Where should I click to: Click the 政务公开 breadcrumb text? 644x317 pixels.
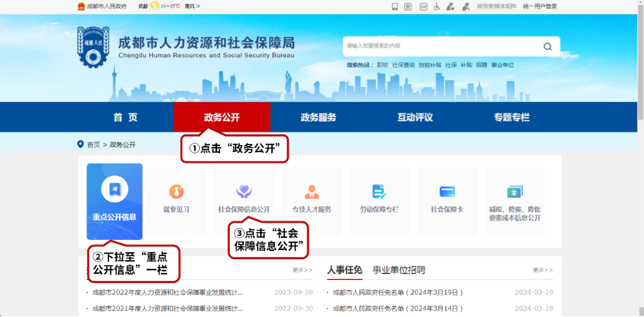[x=123, y=144]
